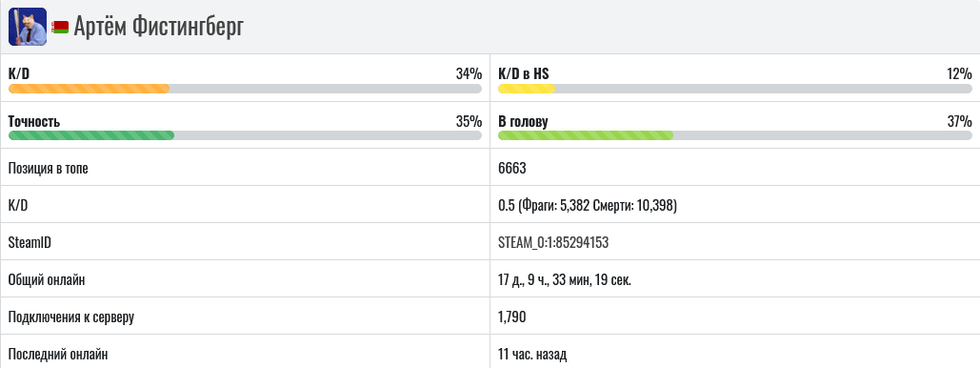The height and width of the screenshot is (368, 980).
Task: Select the light green В голову bar
Action: point(735,135)
